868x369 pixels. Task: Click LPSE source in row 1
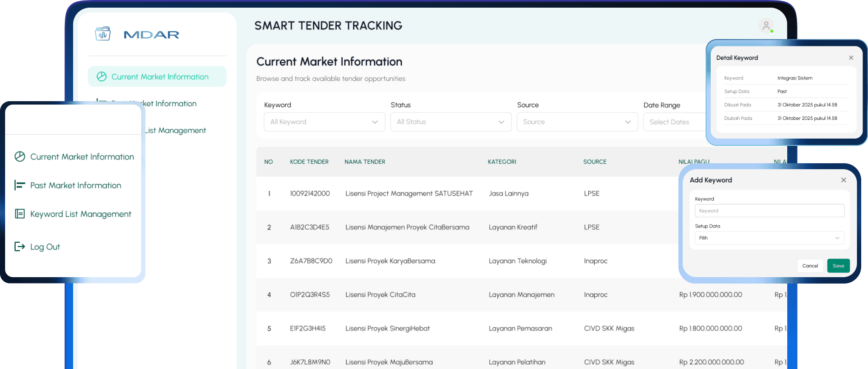coord(592,193)
